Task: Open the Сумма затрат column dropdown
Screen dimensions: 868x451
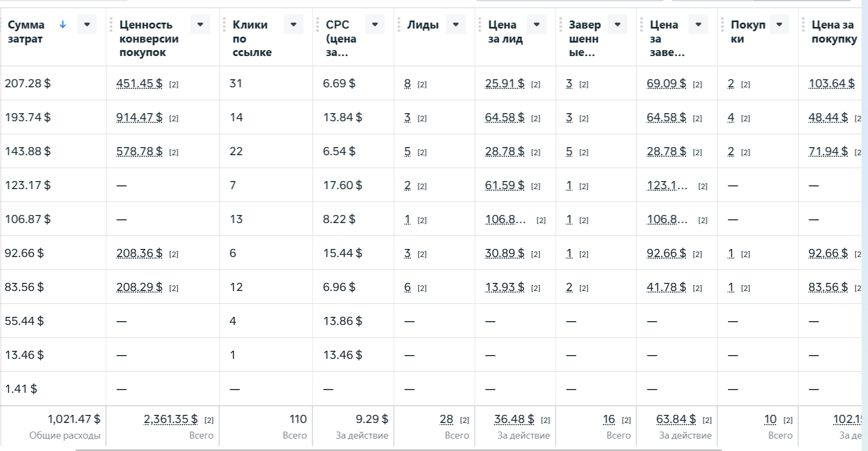Action: tap(87, 24)
